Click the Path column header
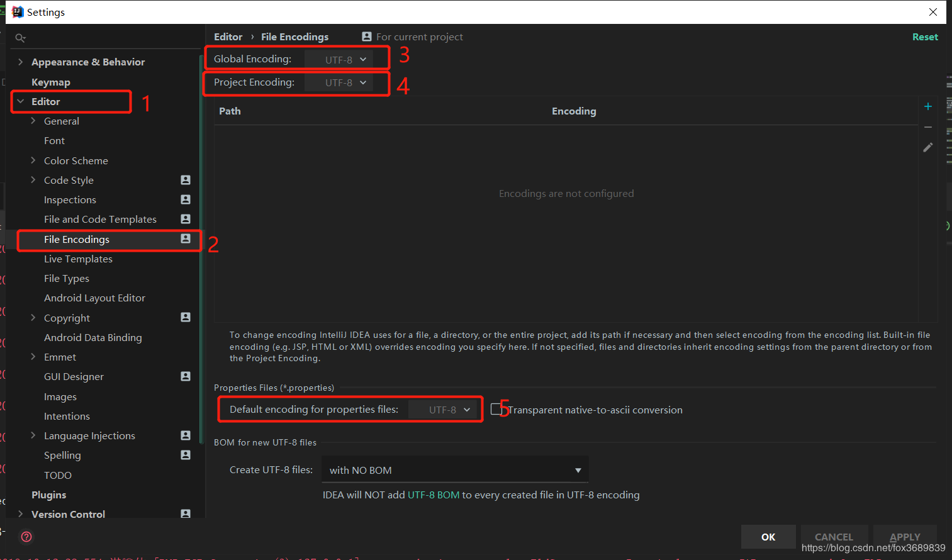Screen dimensions: 952x560 [230, 111]
